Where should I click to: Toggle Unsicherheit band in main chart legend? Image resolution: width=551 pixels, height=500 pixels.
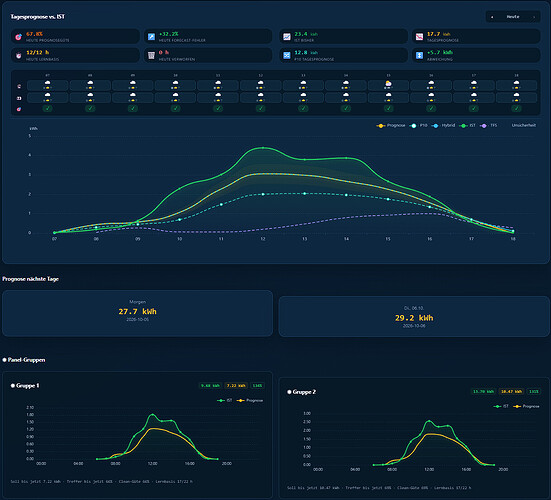tap(524, 125)
